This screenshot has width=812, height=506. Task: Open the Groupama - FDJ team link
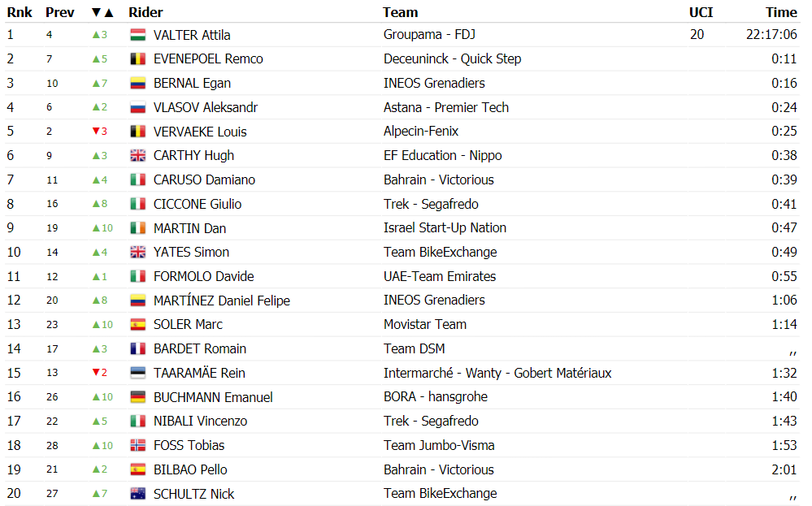(x=429, y=35)
